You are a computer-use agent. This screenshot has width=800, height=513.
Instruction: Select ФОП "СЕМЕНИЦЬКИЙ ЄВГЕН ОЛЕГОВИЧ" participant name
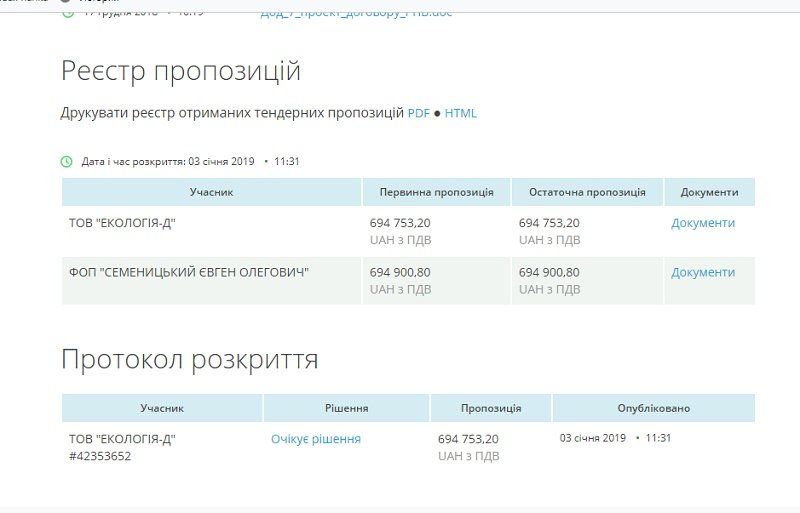189,273
